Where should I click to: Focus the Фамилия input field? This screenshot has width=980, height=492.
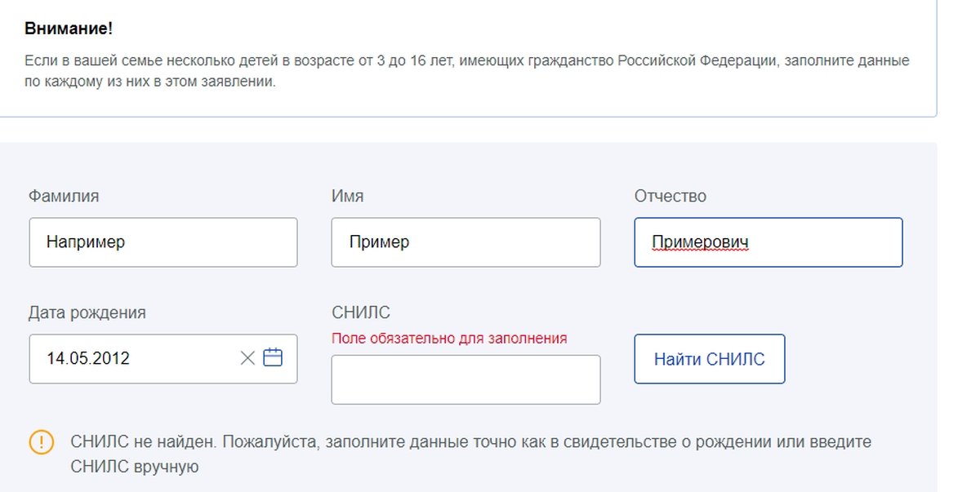click(163, 242)
